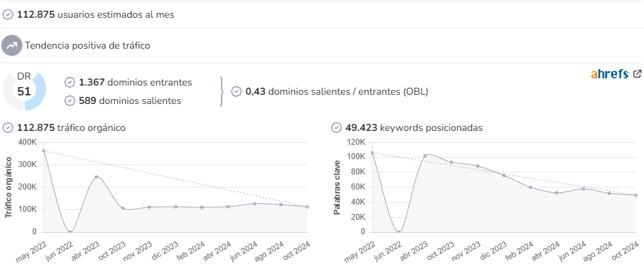Click the ago 2024 data point in keywords chart
This screenshot has height=273, width=644.
610,193
